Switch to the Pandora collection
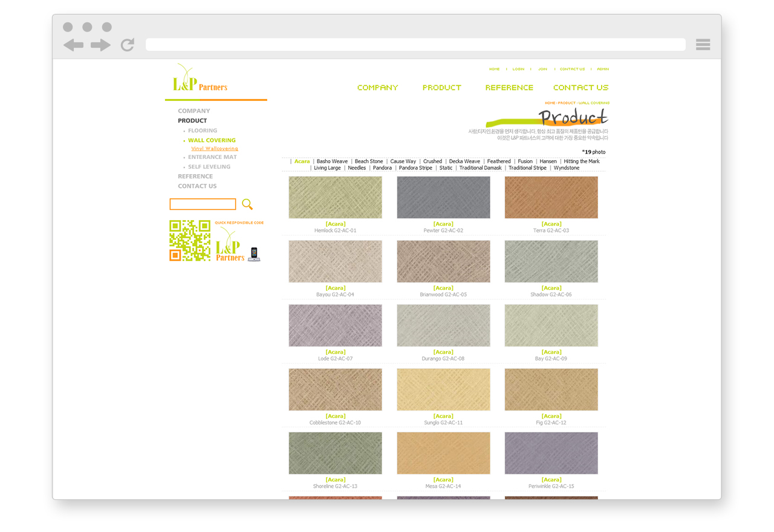The width and height of the screenshot is (774, 532). click(x=382, y=168)
